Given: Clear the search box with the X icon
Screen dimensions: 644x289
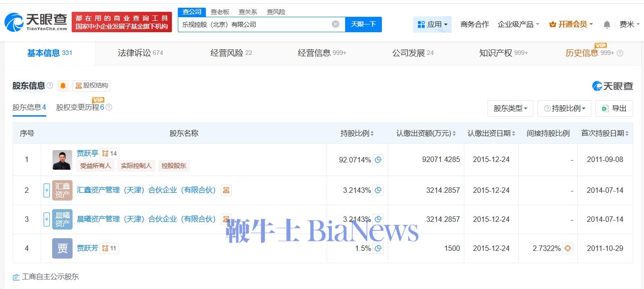Looking at the screenshot, I should pyautogui.click(x=336, y=24).
